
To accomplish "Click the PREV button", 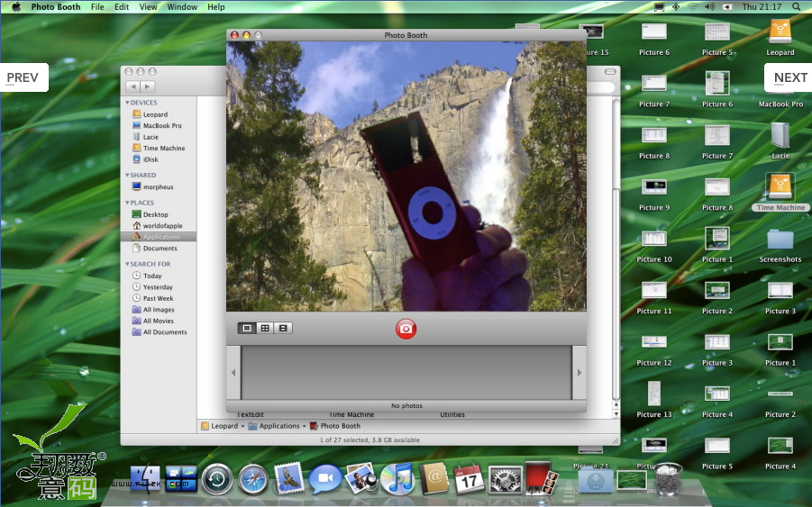I will click(x=23, y=77).
